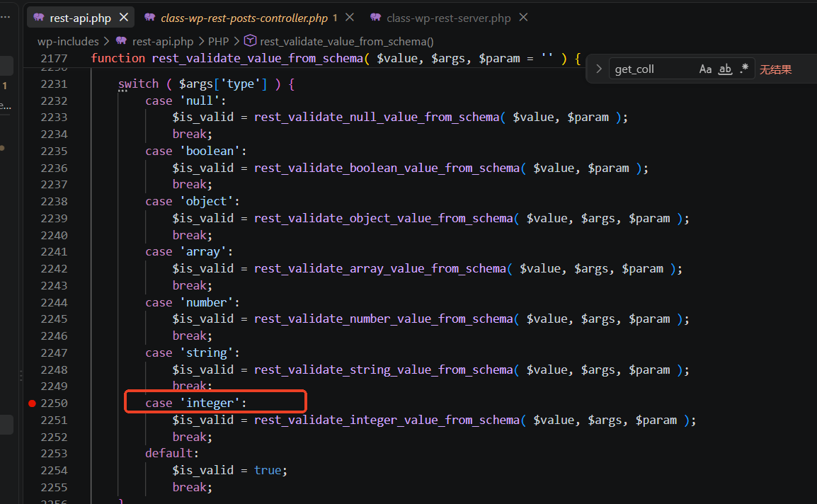The height and width of the screenshot is (504, 817).
Task: Click rest_validate_integer_value_from_schema call
Action: (387, 420)
